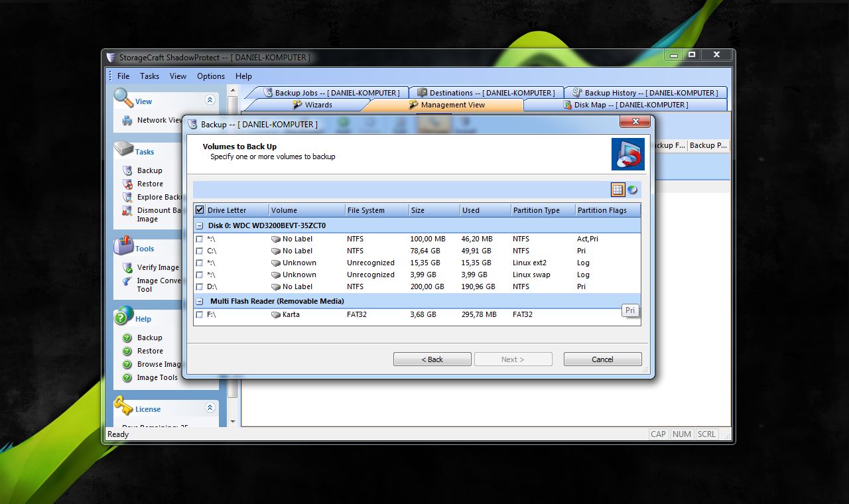The height and width of the screenshot is (504, 849).
Task: Click the Cancel button in Backup dialog
Action: click(602, 359)
